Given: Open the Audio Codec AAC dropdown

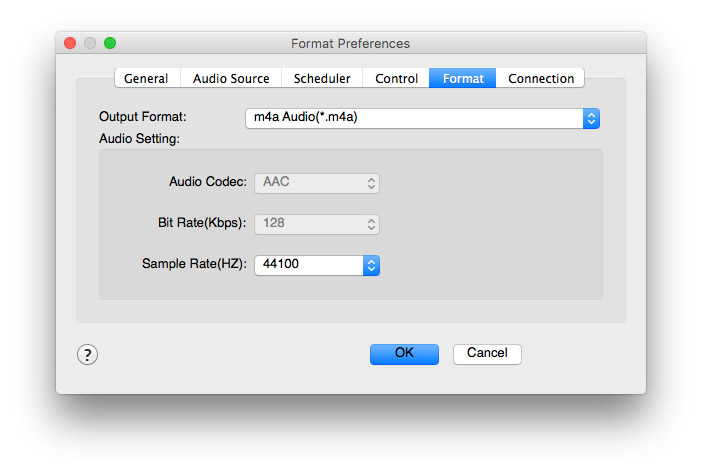Looking at the screenshot, I should (x=318, y=183).
